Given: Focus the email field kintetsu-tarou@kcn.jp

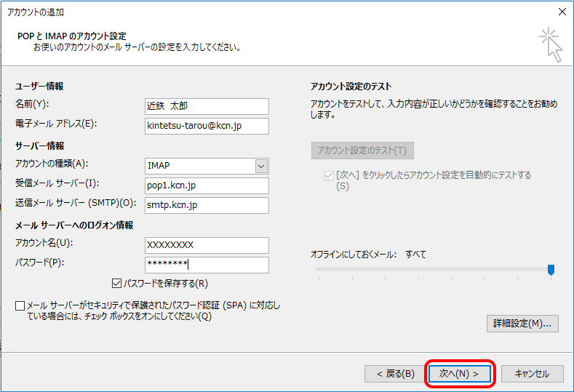Looking at the screenshot, I should click(207, 126).
